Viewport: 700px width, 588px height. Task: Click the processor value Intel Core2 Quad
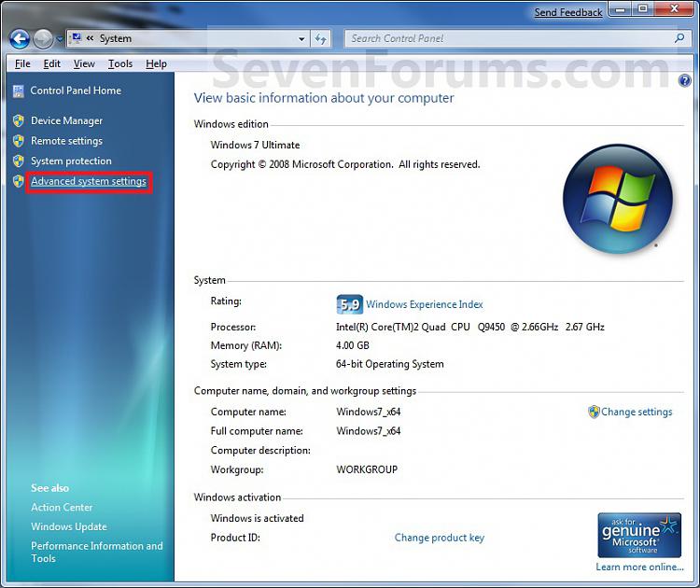[x=470, y=327]
